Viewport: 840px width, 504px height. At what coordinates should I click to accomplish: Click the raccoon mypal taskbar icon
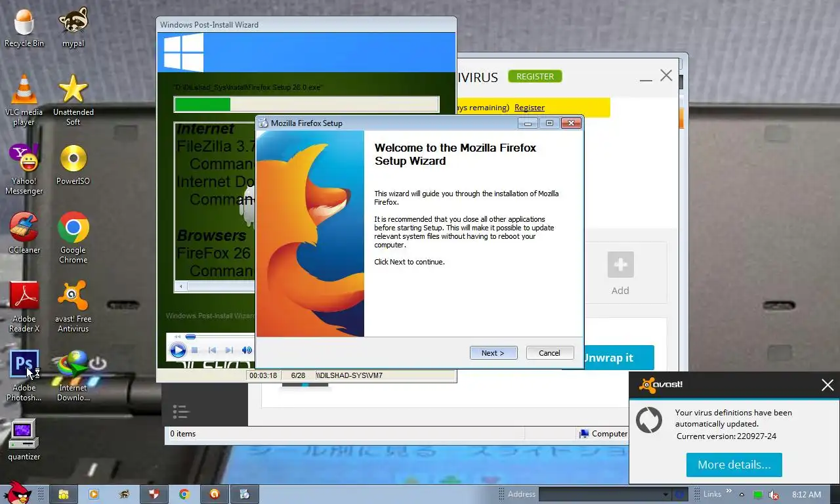coord(123,494)
